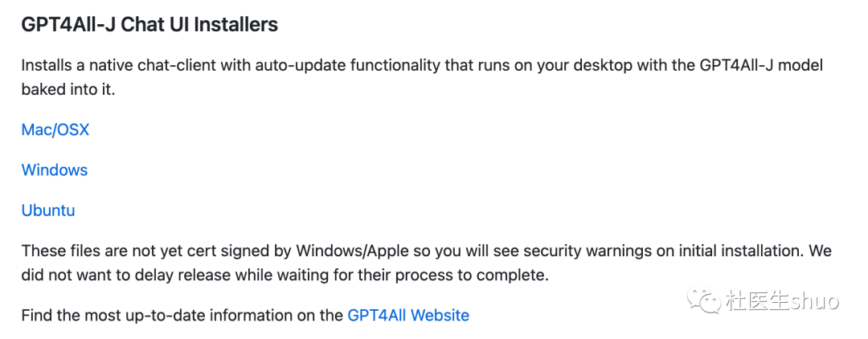The height and width of the screenshot is (339, 868).
Task: Click the 'baked into it.' line
Action: (x=68, y=90)
